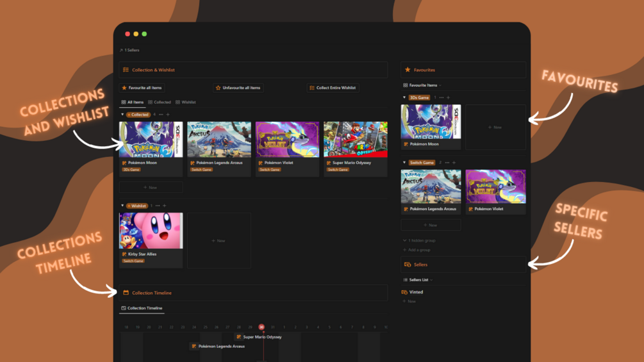Click the green maximize window dot
Viewport: 644px width, 362px height.
click(144, 34)
